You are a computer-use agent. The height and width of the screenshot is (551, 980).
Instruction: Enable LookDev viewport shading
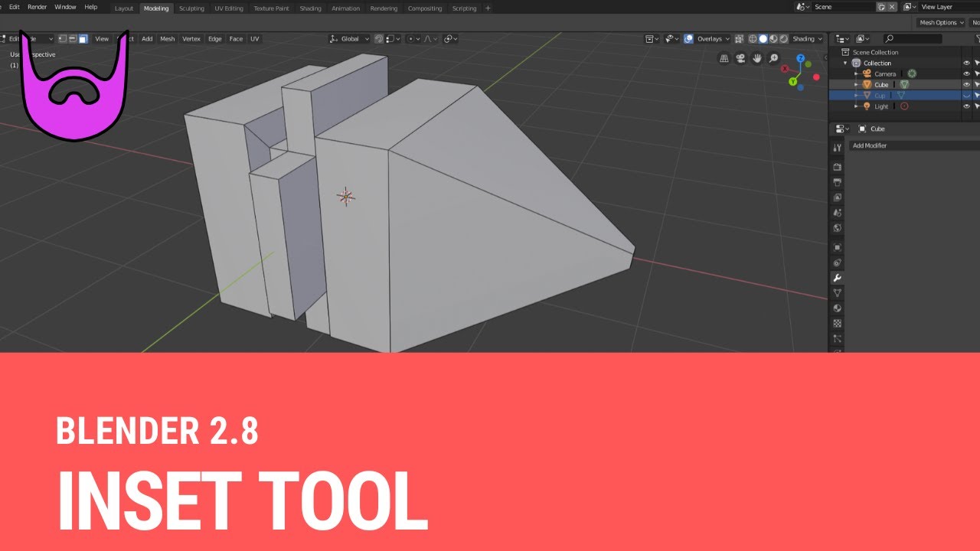point(773,39)
